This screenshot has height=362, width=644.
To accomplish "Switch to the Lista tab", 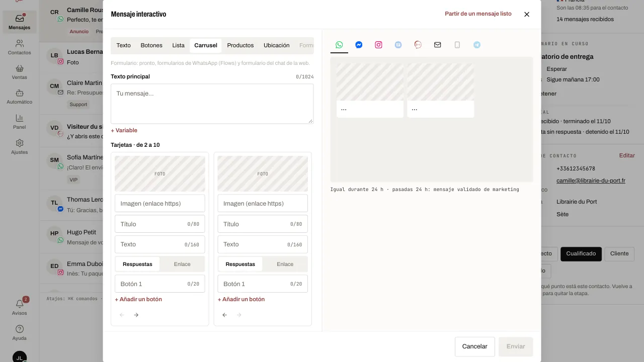I will [x=178, y=45].
